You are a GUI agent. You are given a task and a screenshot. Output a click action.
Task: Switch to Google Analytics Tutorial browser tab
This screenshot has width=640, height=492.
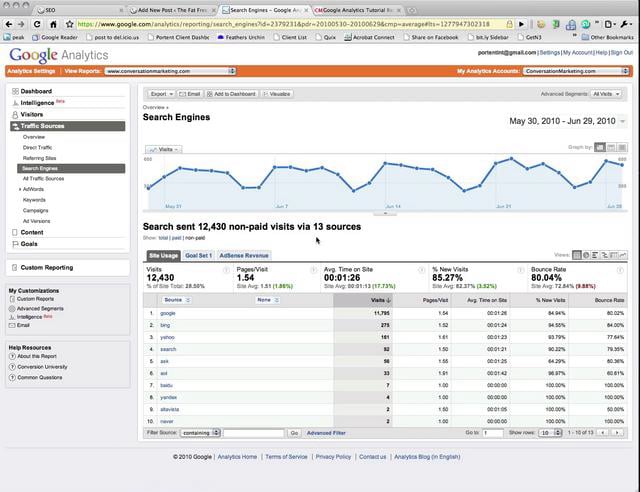(358, 10)
